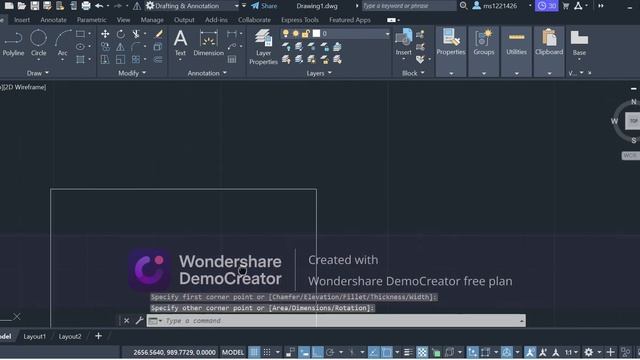Click the Fillet tool icon
The height and width of the screenshot is (360, 640).
click(136, 47)
